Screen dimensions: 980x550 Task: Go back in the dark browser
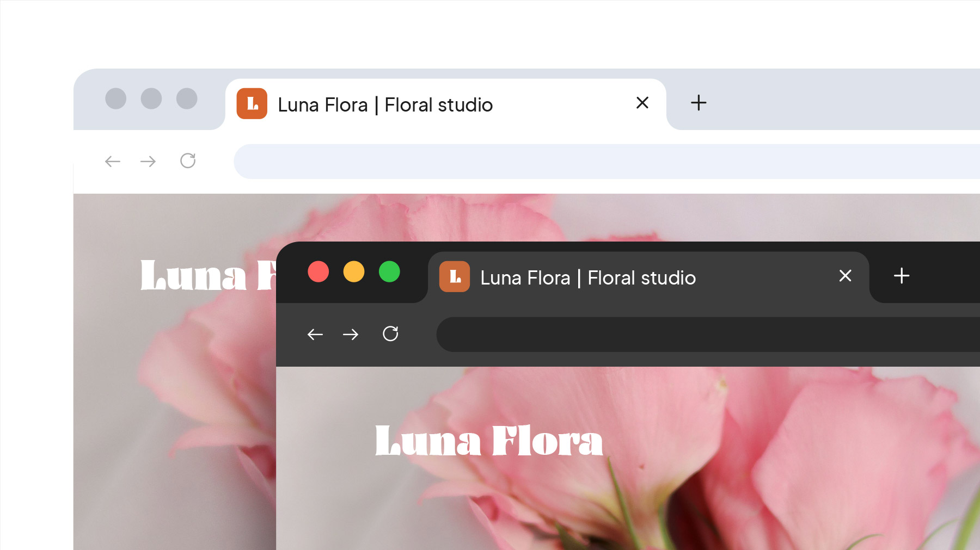pyautogui.click(x=315, y=334)
